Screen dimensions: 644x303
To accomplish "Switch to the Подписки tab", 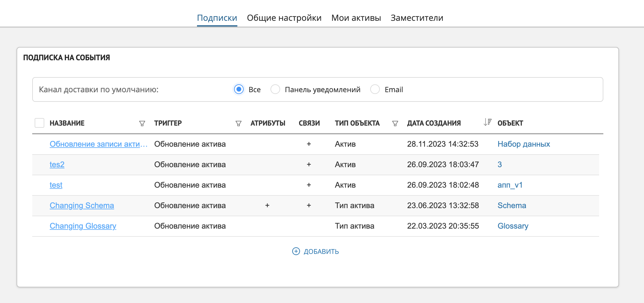I will (x=217, y=18).
